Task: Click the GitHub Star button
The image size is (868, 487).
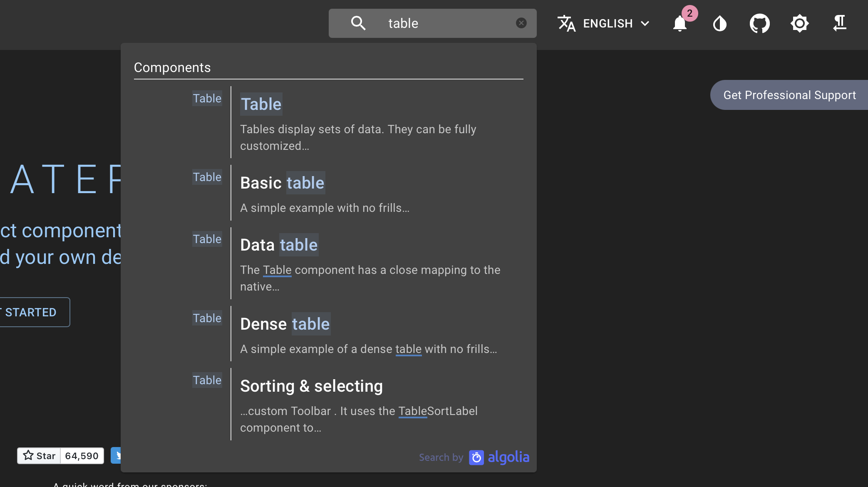Action: pos(39,456)
